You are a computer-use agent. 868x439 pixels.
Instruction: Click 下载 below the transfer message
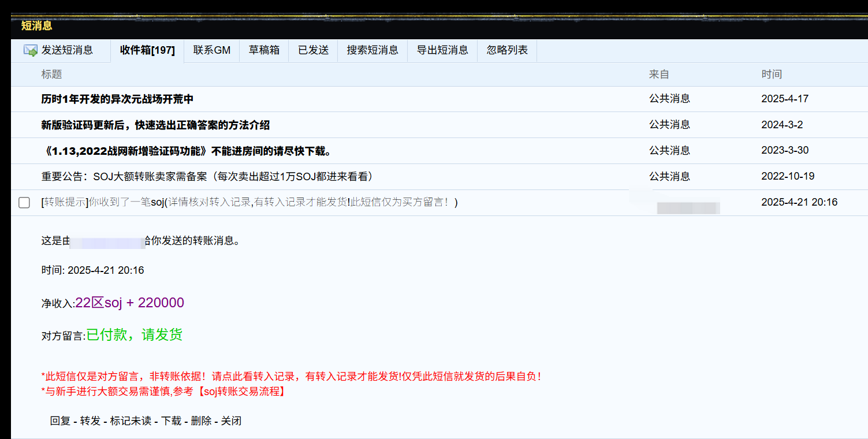tap(171, 421)
